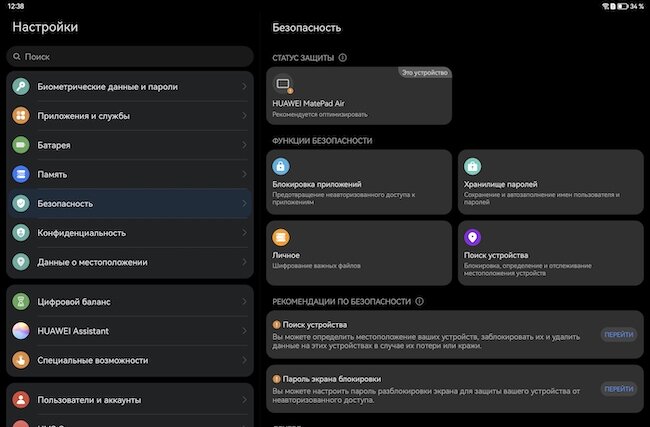Click the chevron on Цифровой баланс row
This screenshot has width=650, height=427.
click(x=244, y=301)
